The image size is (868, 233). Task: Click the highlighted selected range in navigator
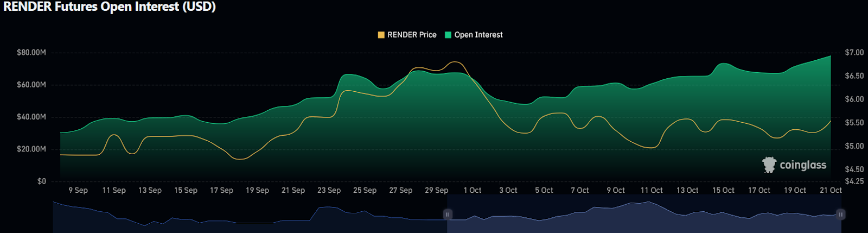tap(644, 214)
